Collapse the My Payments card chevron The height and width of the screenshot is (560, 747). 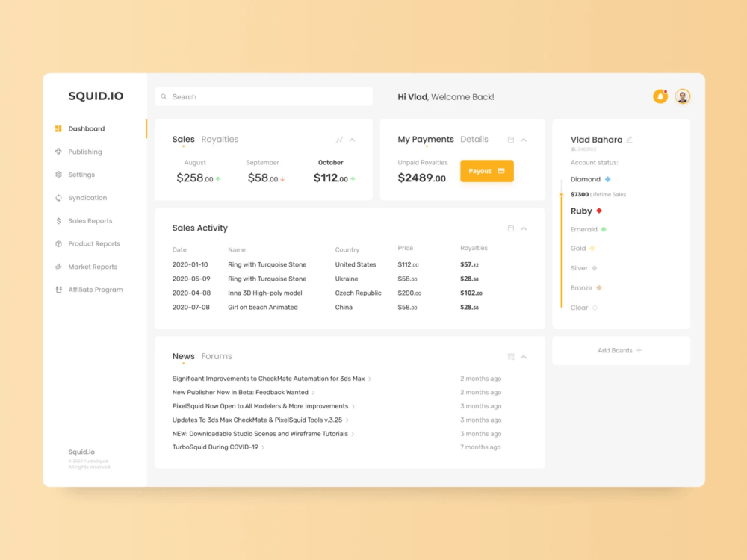(524, 140)
